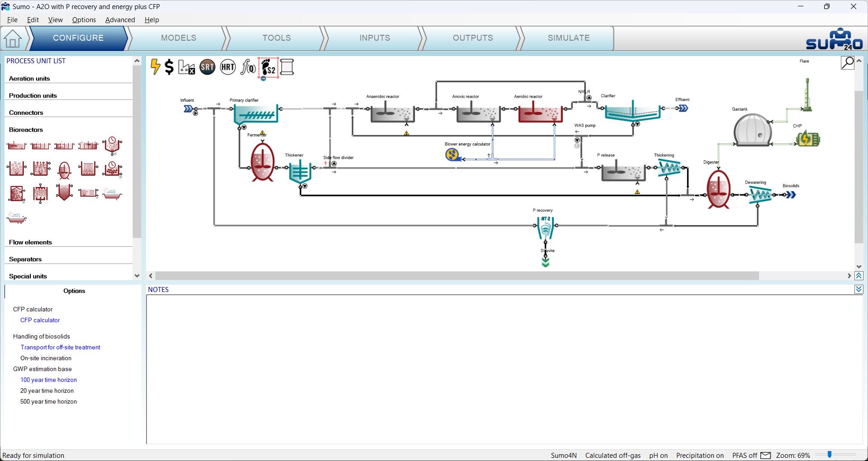Click the flowsheet horizontal scrollbar
Viewport: 868px width, 461px height.
tap(457, 276)
